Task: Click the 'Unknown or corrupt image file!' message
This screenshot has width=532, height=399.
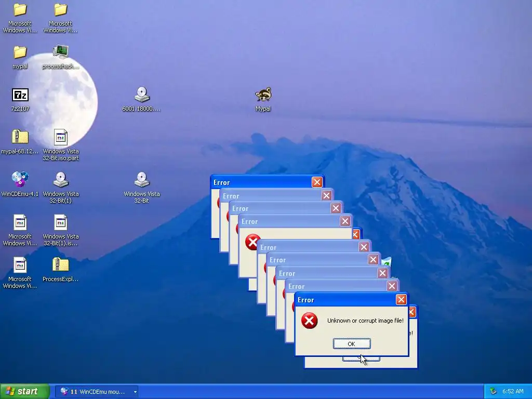Action: [365, 321]
